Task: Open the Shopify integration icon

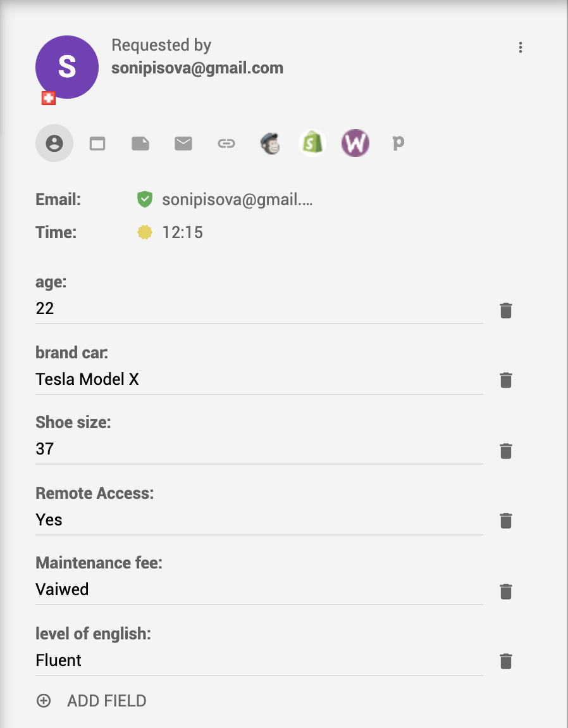Action: (x=312, y=143)
